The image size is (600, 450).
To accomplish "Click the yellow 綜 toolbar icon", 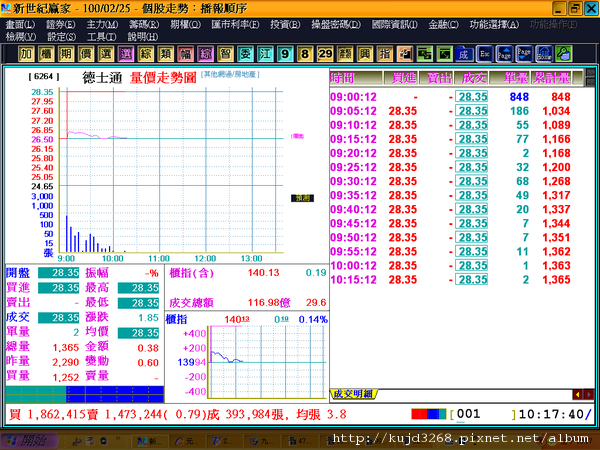I will 145,54.
